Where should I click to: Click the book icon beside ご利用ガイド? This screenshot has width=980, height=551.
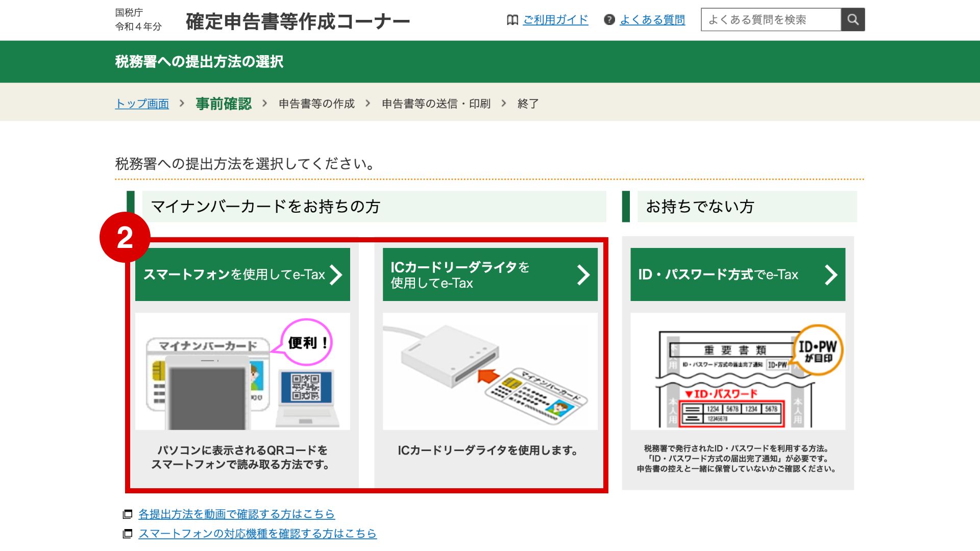512,20
